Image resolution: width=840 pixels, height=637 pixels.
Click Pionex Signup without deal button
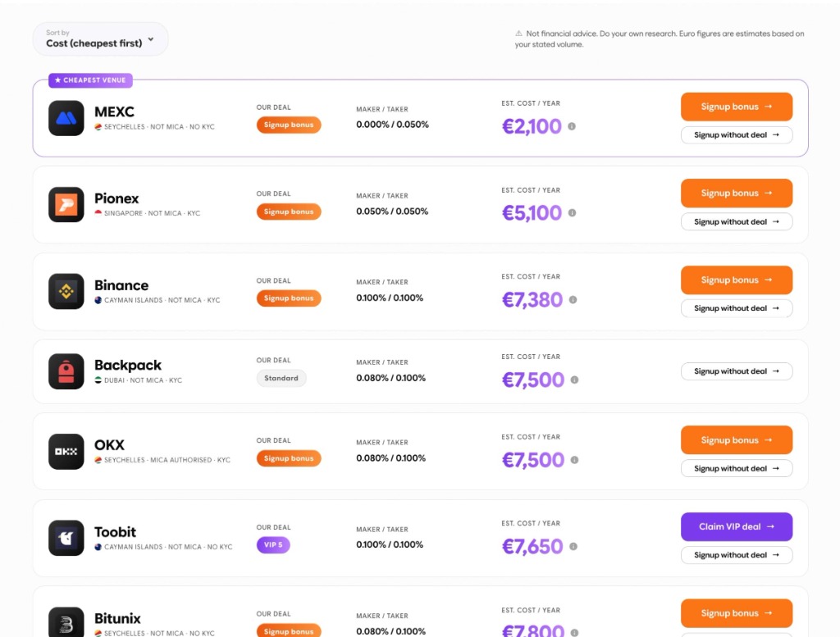coord(737,221)
